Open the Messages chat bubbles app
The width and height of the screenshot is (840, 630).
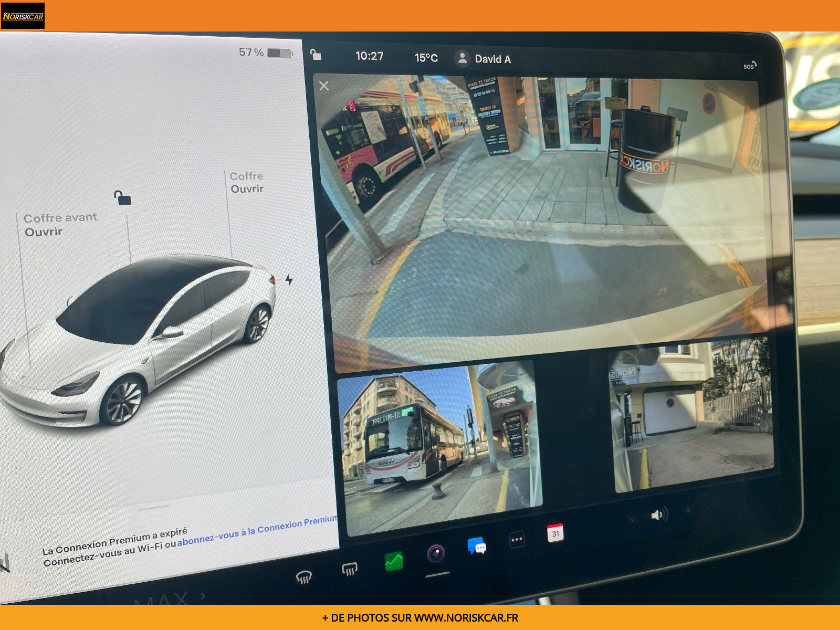click(x=477, y=546)
